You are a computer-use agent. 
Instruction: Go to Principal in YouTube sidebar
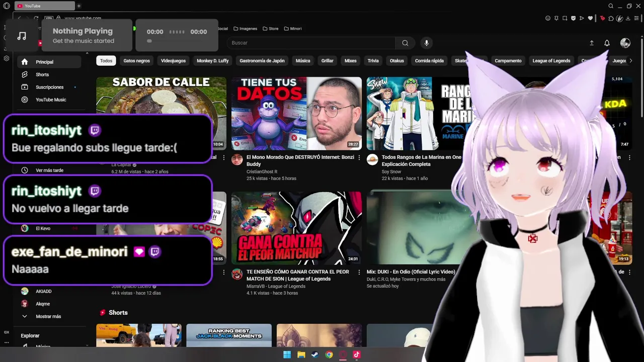(49, 62)
